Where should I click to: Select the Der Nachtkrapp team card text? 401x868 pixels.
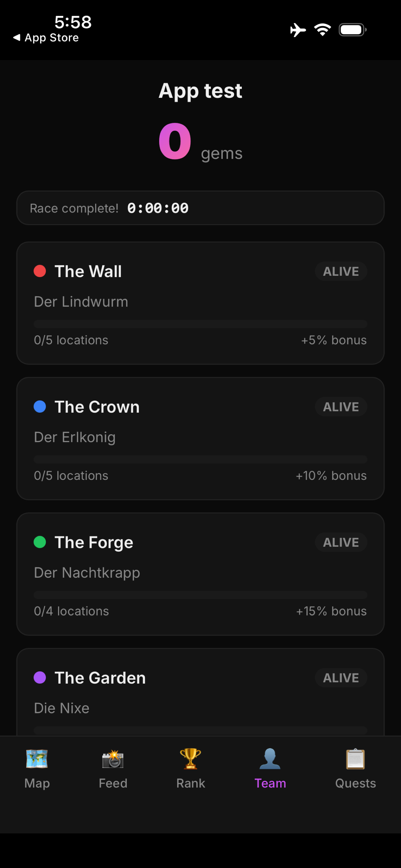87,573
